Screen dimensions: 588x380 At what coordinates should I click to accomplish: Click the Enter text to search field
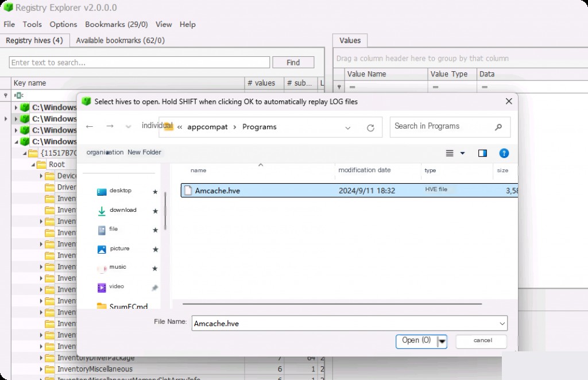[x=139, y=63]
